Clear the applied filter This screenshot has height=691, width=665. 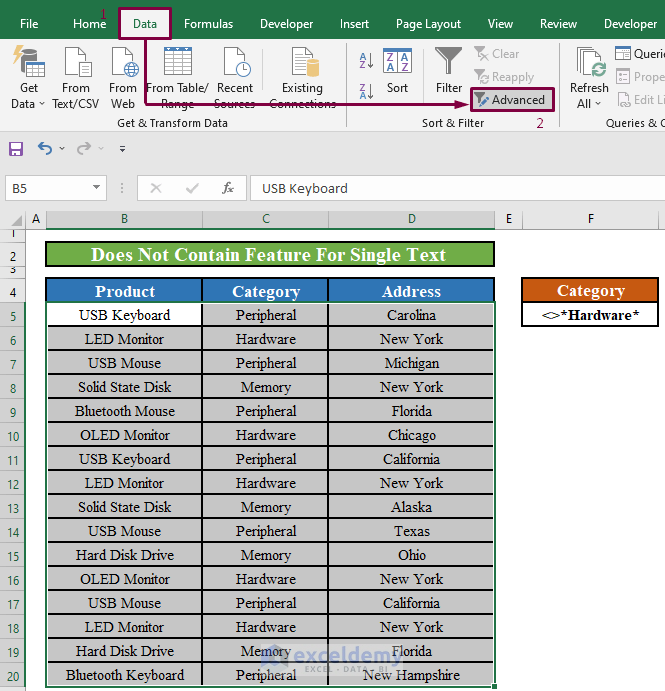497,54
